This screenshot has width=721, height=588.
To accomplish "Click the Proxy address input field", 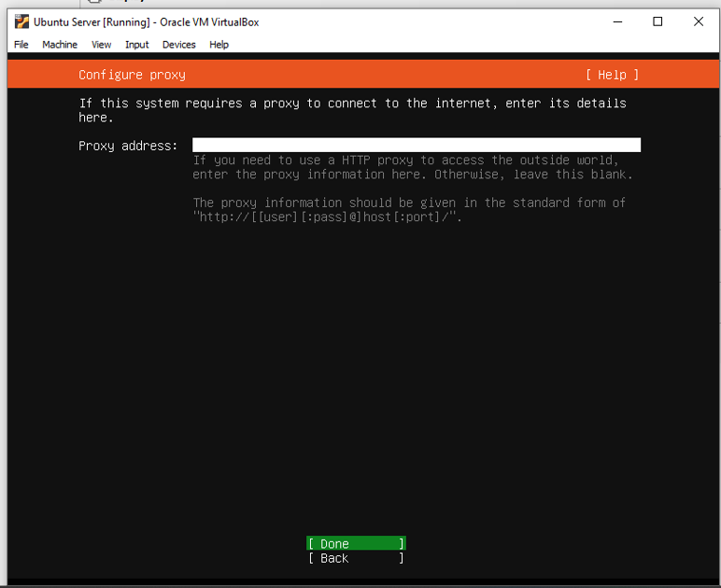I will point(416,145).
